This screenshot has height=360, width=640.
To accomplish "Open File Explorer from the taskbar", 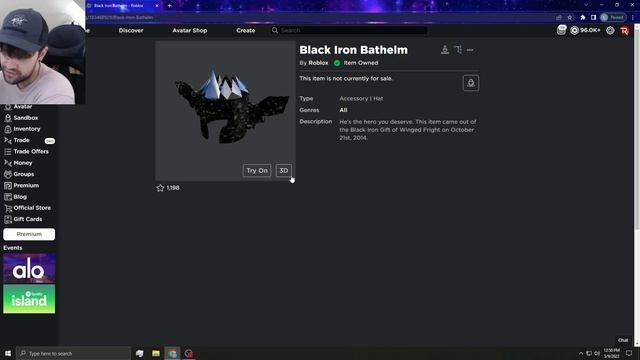I will tap(156, 353).
